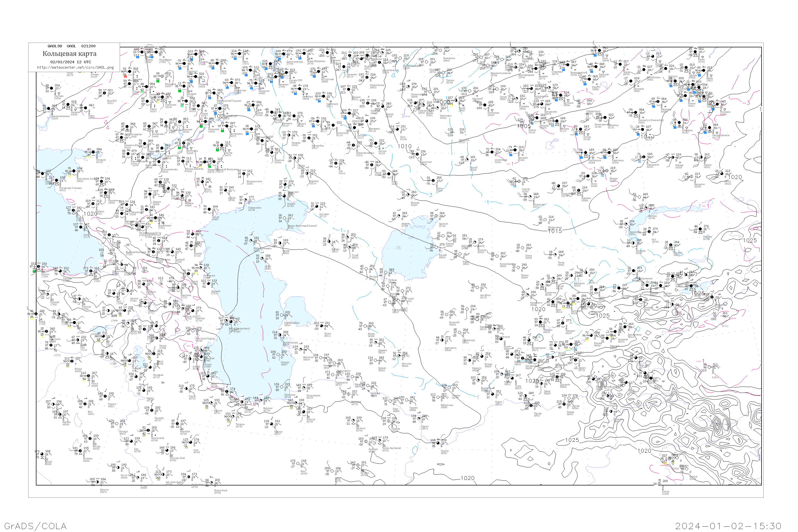Click the red square near Воронеж
This screenshot has width=798, height=532.
[x=125, y=76]
